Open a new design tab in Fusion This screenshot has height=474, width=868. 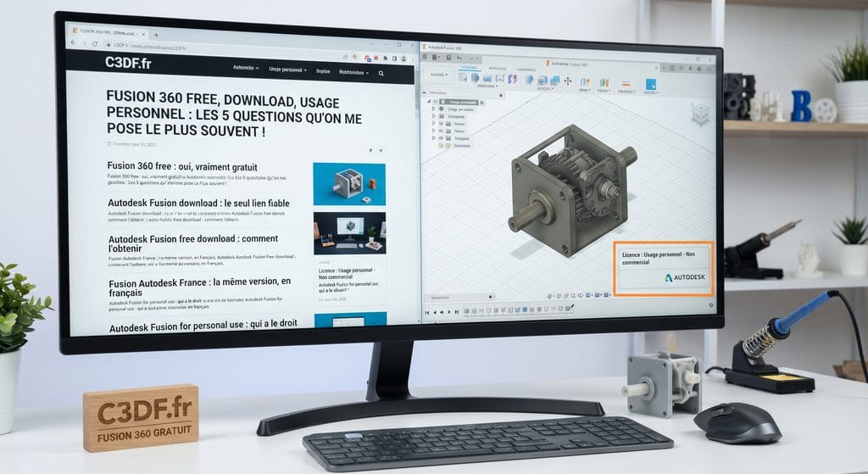[x=664, y=68]
